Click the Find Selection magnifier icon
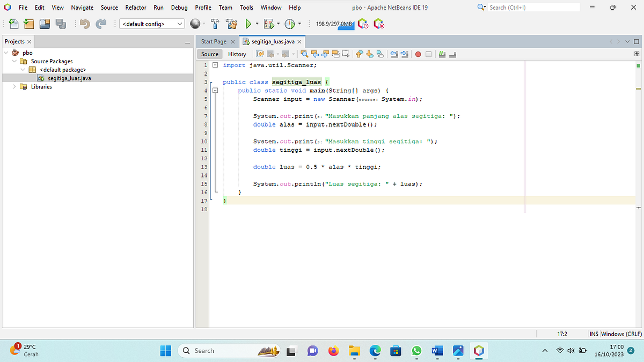644x362 pixels. [304, 54]
